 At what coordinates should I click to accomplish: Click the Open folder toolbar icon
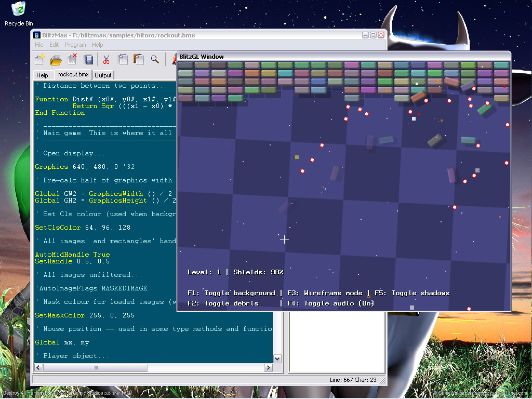coord(56,59)
